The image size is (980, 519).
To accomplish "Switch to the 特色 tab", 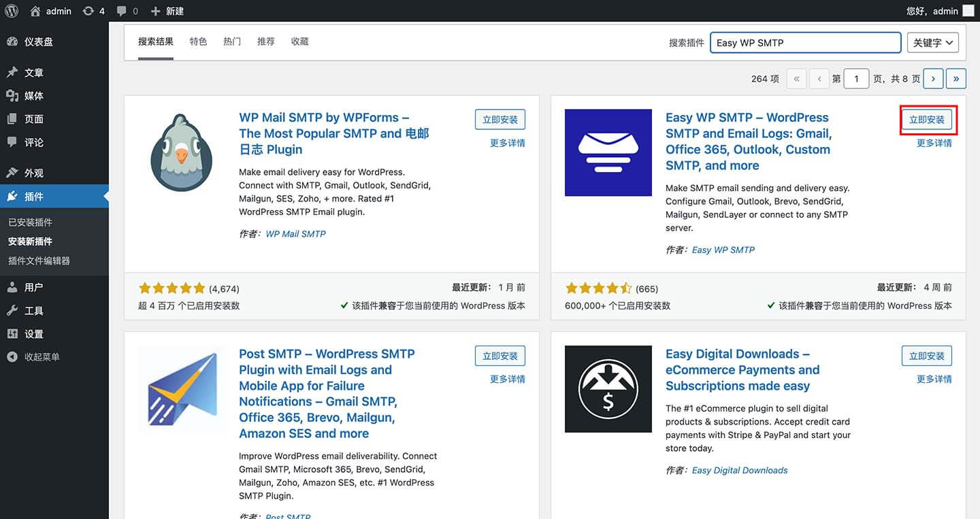I will tap(198, 42).
